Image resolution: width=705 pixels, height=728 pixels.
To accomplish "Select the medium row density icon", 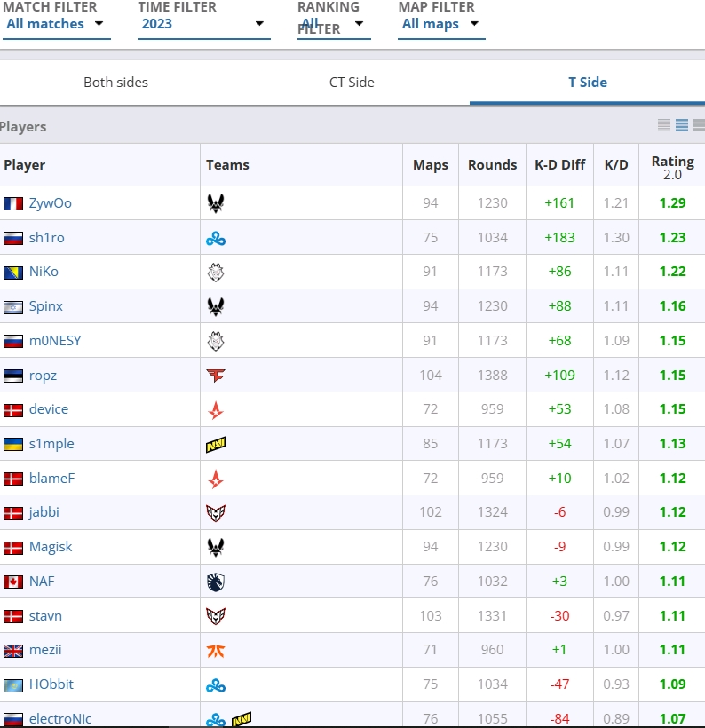I will pyautogui.click(x=682, y=125).
